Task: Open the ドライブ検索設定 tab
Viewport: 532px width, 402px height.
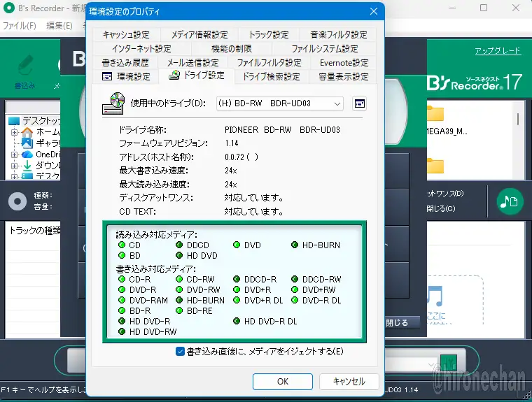Action: (271, 76)
